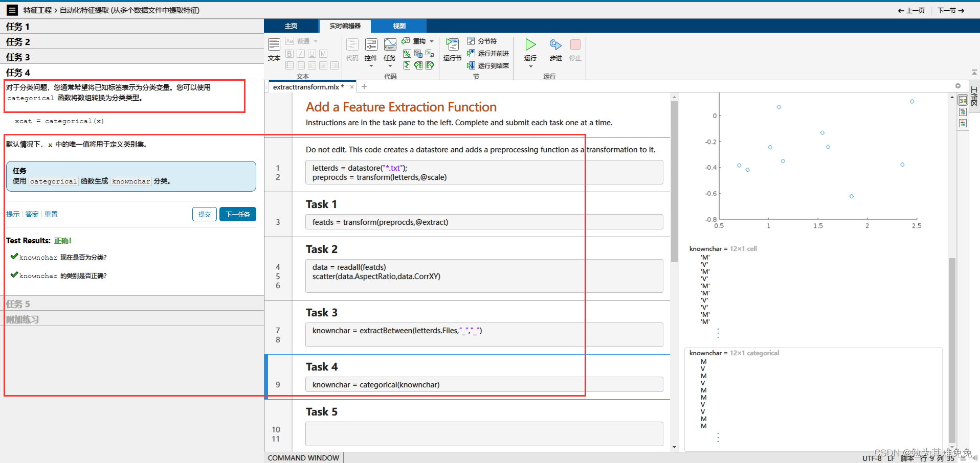Screen dimensions: 980x463
Task: Toggle monospace text formatting
Action: tap(323, 53)
